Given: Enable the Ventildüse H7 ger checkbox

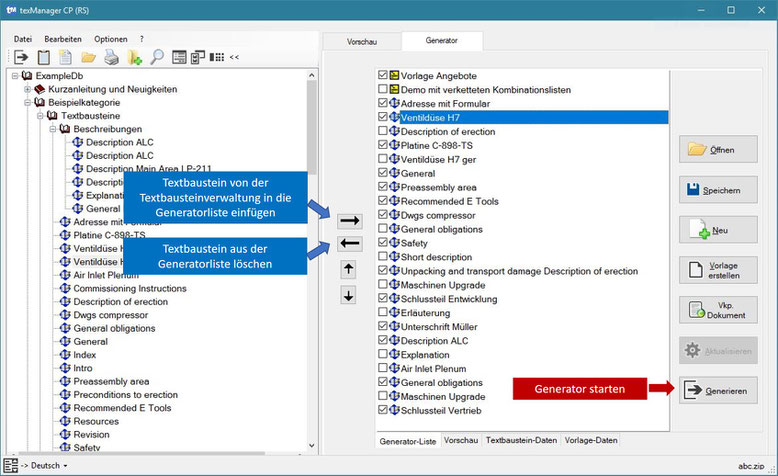Looking at the screenshot, I should (x=382, y=158).
